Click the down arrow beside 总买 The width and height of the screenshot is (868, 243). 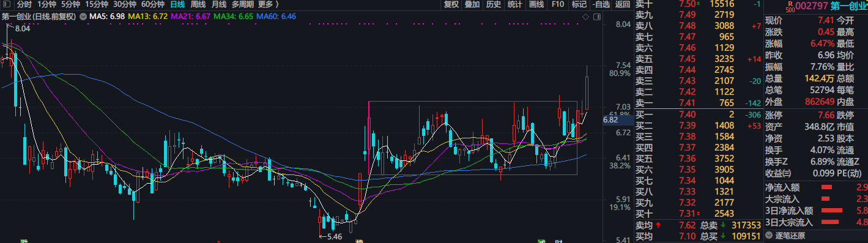(723, 236)
